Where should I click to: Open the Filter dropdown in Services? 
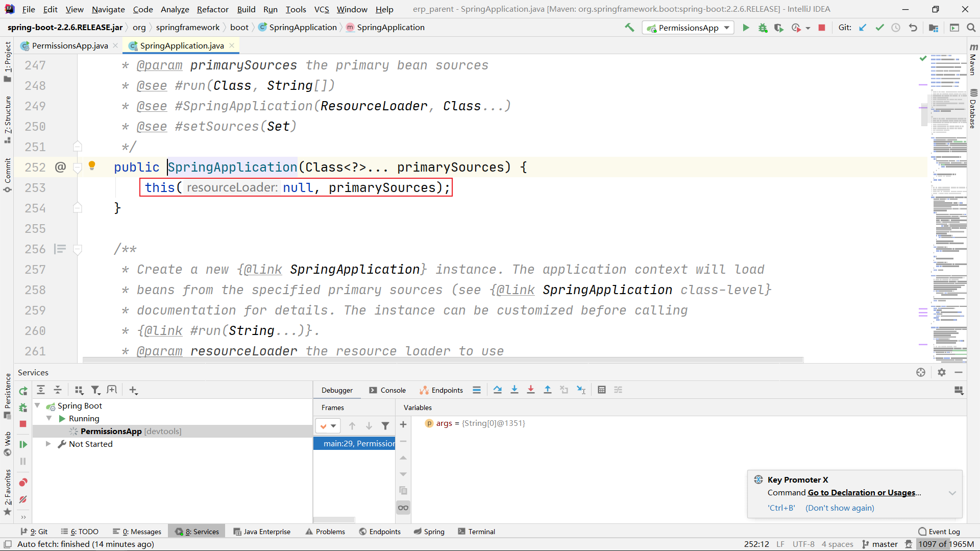95,390
